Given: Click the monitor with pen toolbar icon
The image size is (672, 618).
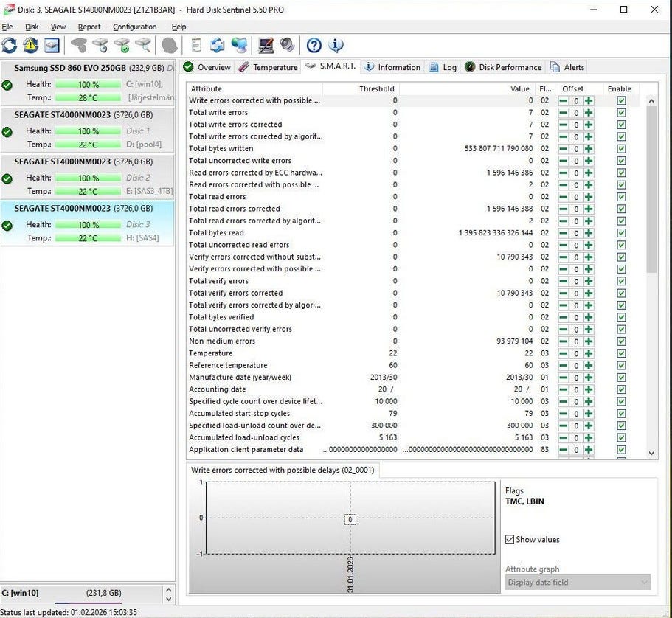Looking at the screenshot, I should [266, 46].
